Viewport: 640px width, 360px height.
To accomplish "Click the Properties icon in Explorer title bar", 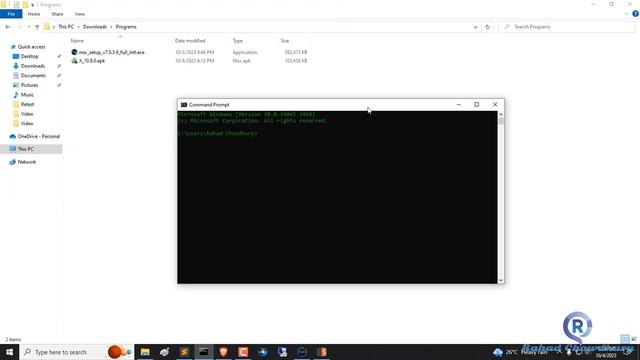I will (16, 4).
